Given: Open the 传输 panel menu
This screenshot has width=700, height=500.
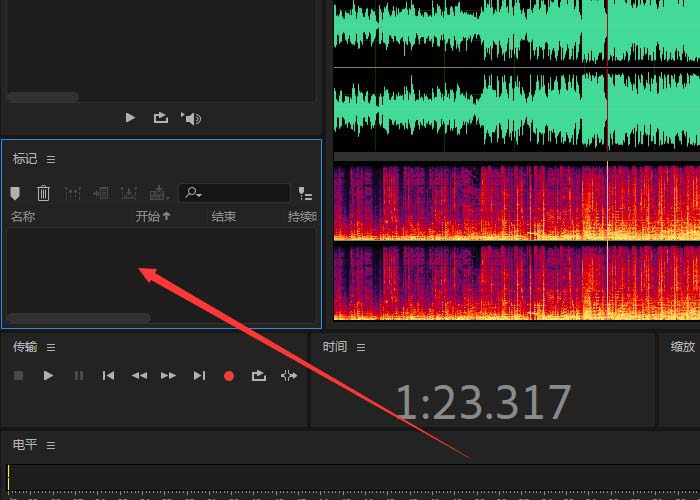Looking at the screenshot, I should [x=51, y=347].
